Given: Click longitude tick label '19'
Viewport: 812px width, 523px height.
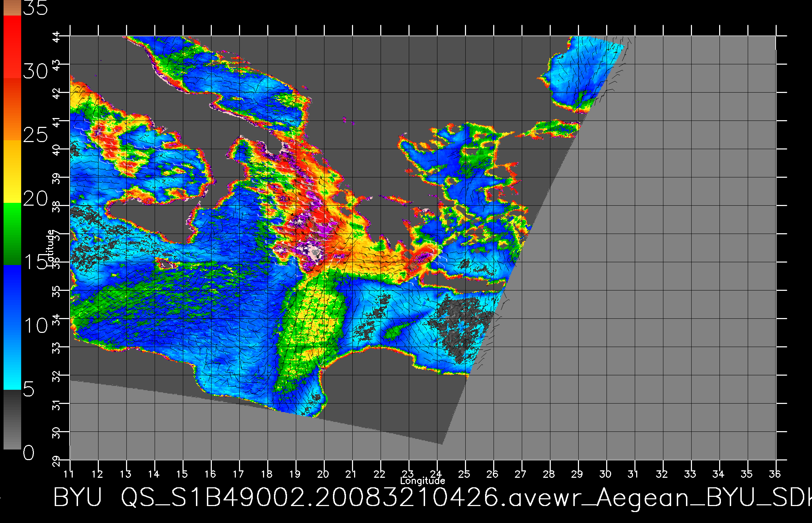Looking at the screenshot, I should [295, 474].
